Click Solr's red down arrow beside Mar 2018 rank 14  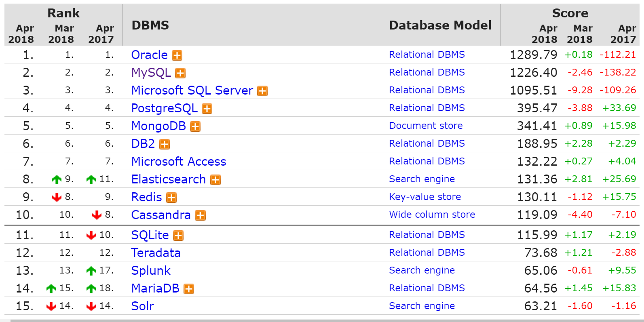[x=51, y=306]
